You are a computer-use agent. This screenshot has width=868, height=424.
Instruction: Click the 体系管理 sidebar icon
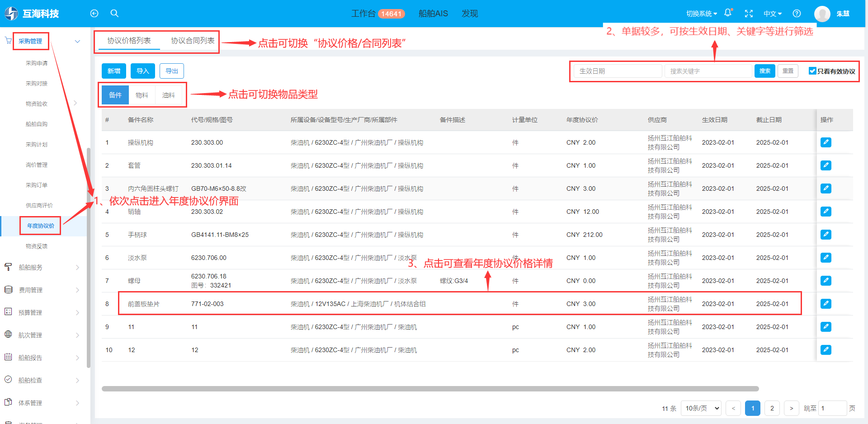[x=8, y=402]
